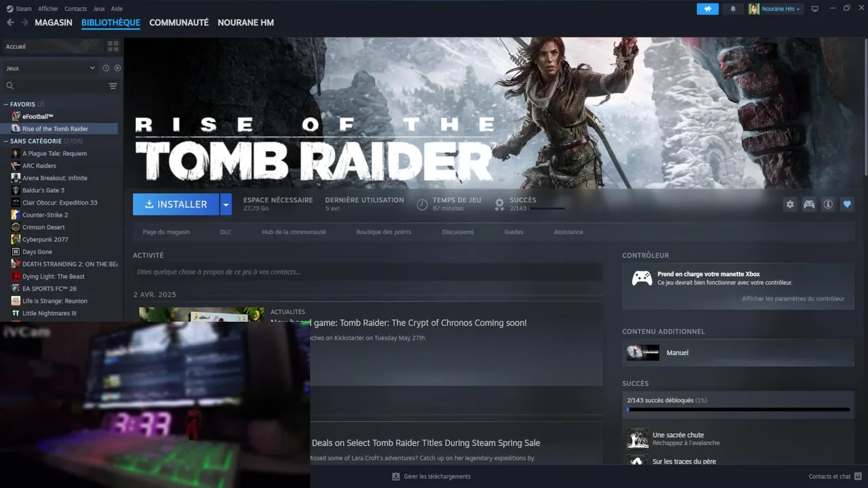
Task: Open the megaphone announcements button
Action: click(707, 9)
